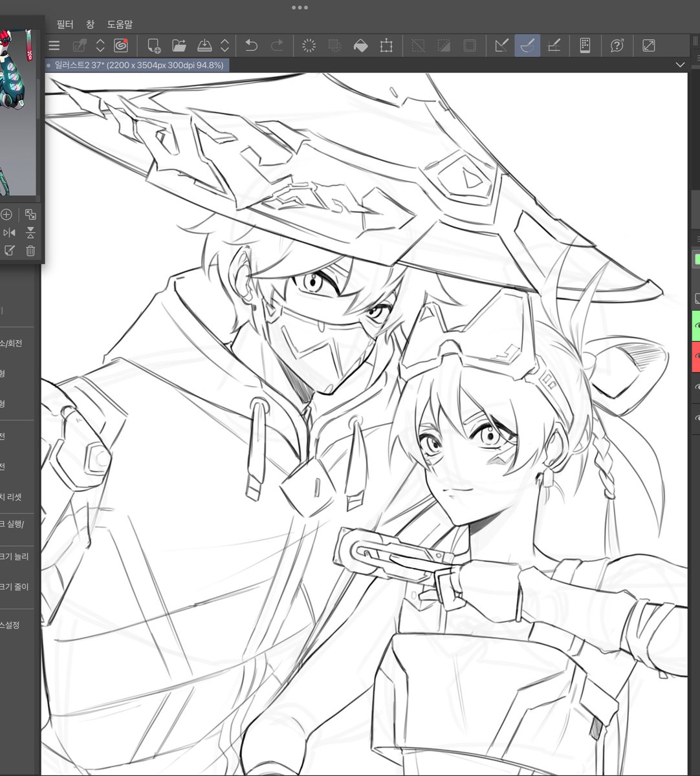
Task: Toggle the red-highlighted layer eye icon
Action: coord(696,356)
